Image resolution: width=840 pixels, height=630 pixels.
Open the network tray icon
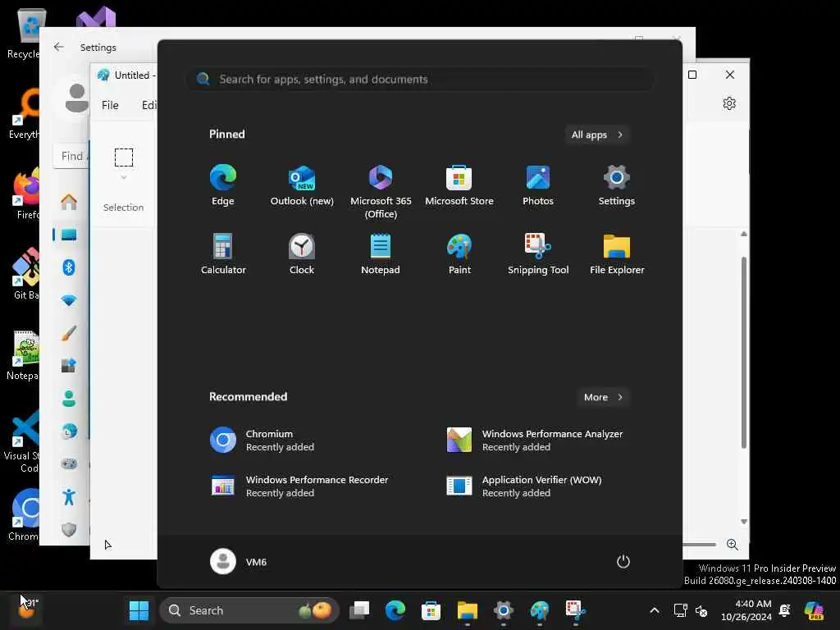click(680, 610)
